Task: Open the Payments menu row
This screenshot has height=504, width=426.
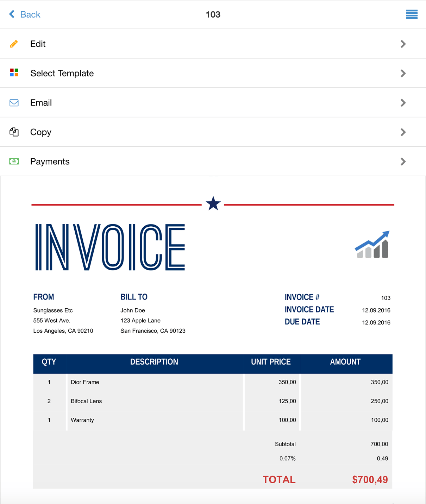Action: coord(213,161)
